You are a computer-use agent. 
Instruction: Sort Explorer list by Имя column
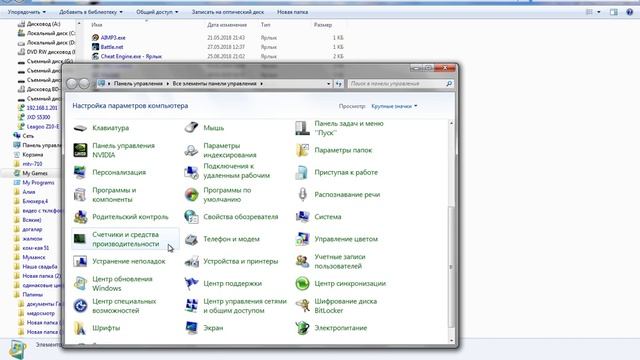pos(97,25)
